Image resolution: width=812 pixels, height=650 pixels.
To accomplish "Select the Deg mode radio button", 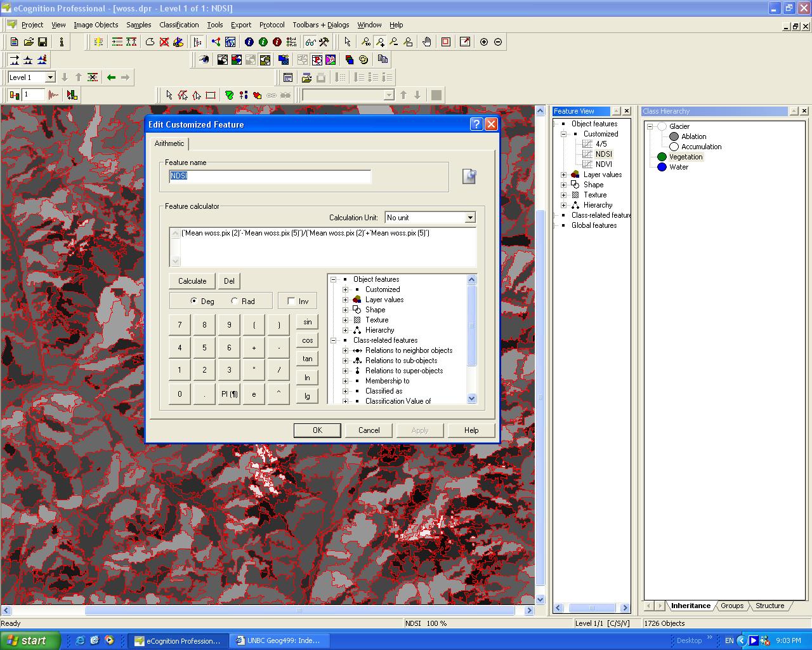I will pyautogui.click(x=195, y=300).
